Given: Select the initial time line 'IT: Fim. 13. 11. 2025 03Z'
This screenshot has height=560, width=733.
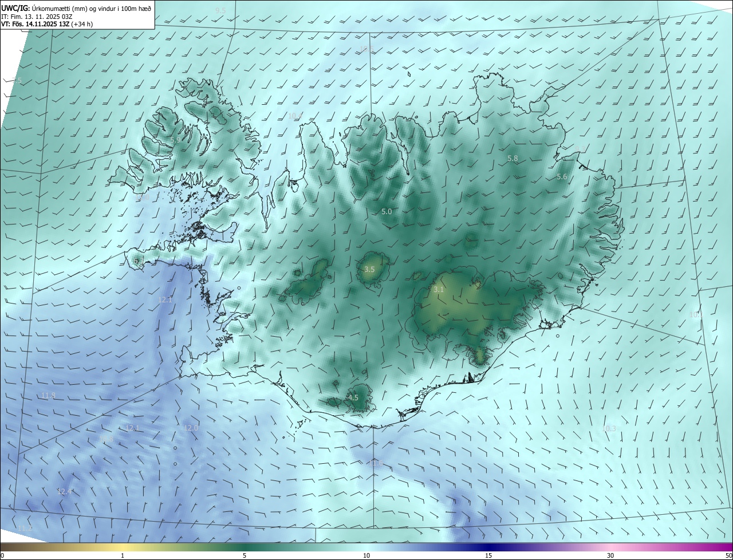Looking at the screenshot, I should (x=36, y=16).
